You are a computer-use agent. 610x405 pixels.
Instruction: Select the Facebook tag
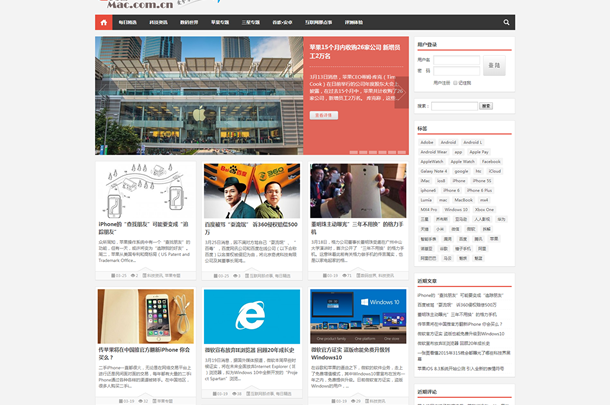coord(491,161)
